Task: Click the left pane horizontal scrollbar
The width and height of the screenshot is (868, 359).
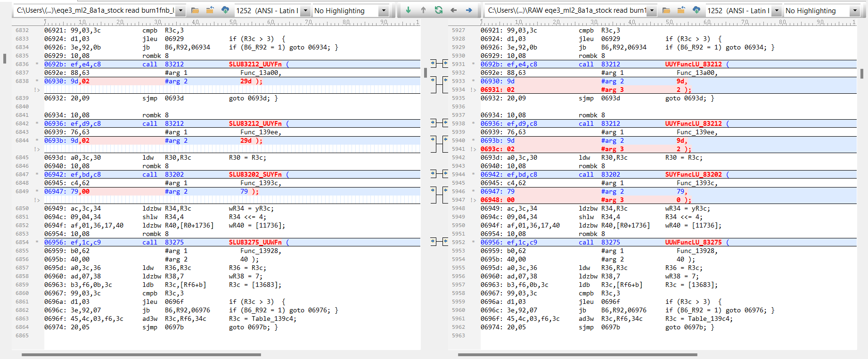Action: click(141, 354)
